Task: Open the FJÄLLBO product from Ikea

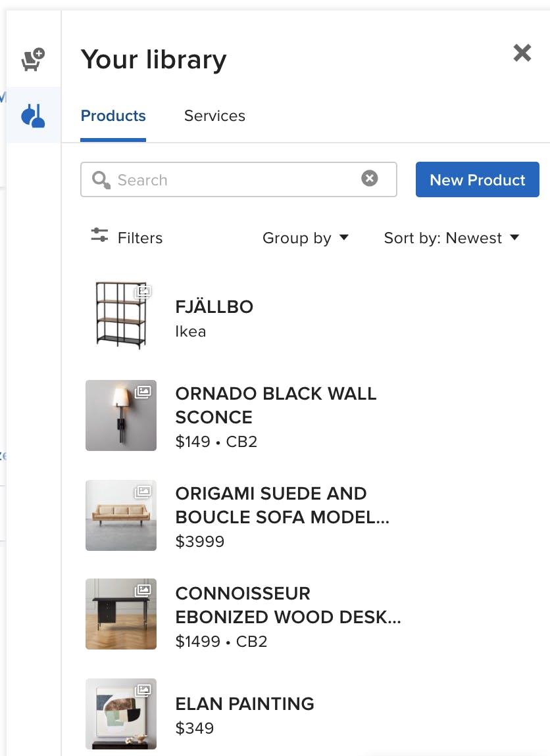Action: tap(214, 306)
